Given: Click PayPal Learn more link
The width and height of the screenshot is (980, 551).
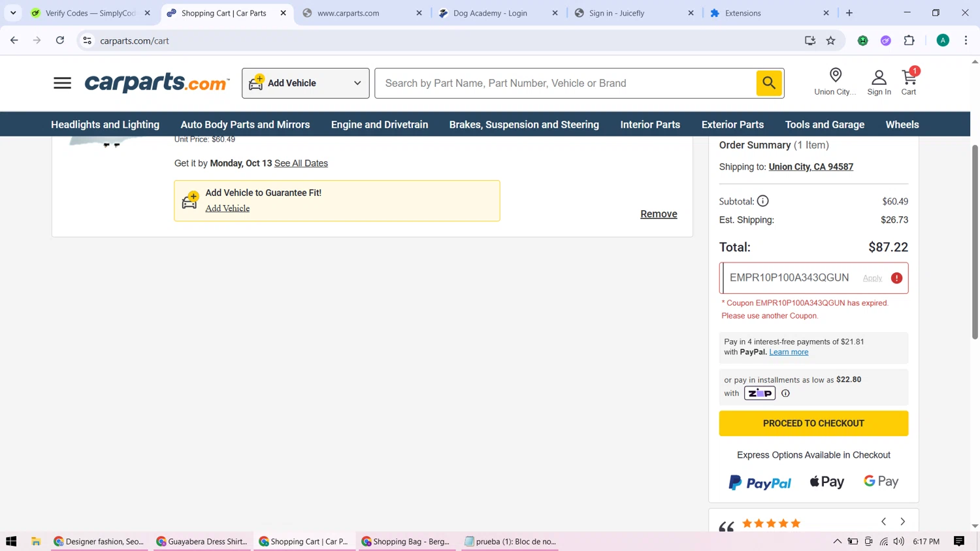Looking at the screenshot, I should pyautogui.click(x=789, y=352).
